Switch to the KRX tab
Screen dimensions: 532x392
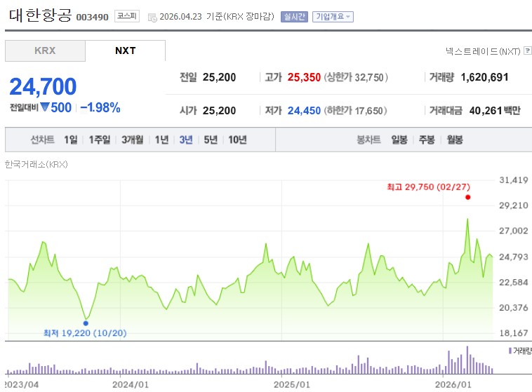click(x=45, y=51)
